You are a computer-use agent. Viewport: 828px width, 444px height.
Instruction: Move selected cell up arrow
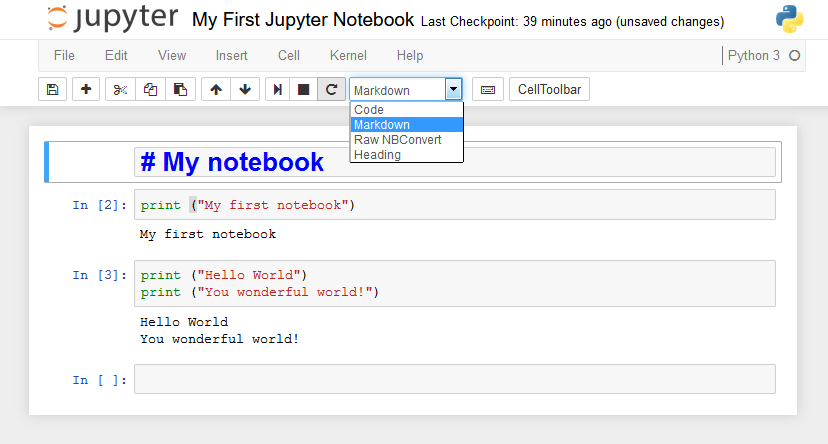tap(215, 89)
